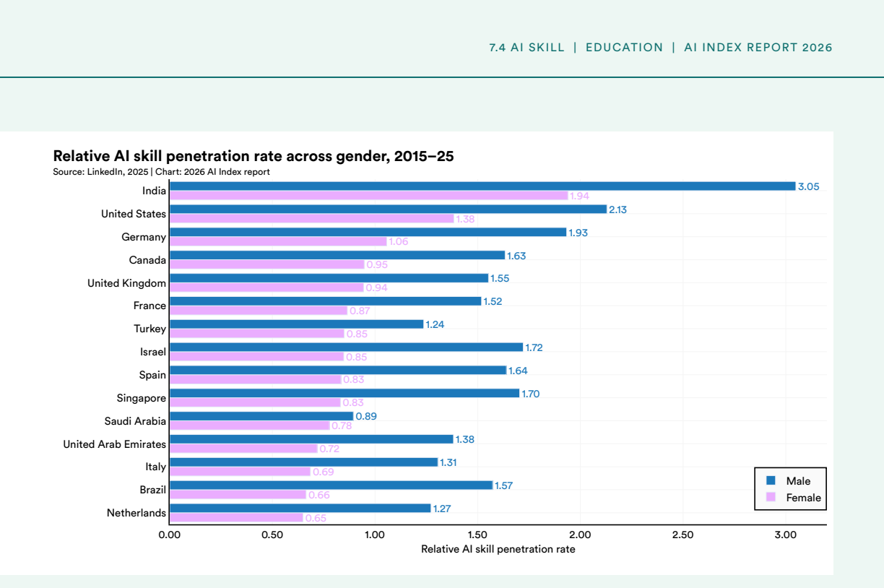884x588 pixels.
Task: Click the value 1.70 for Singapore
Action: (x=531, y=394)
